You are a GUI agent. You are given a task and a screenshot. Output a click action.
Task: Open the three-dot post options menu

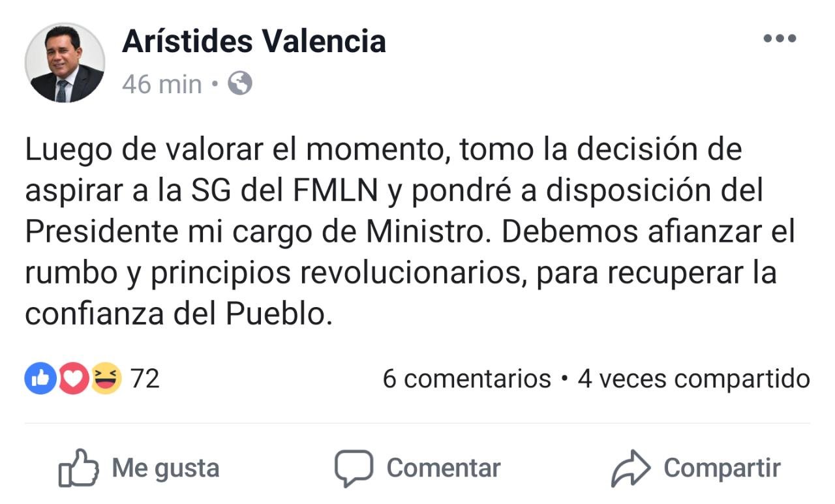click(x=780, y=38)
